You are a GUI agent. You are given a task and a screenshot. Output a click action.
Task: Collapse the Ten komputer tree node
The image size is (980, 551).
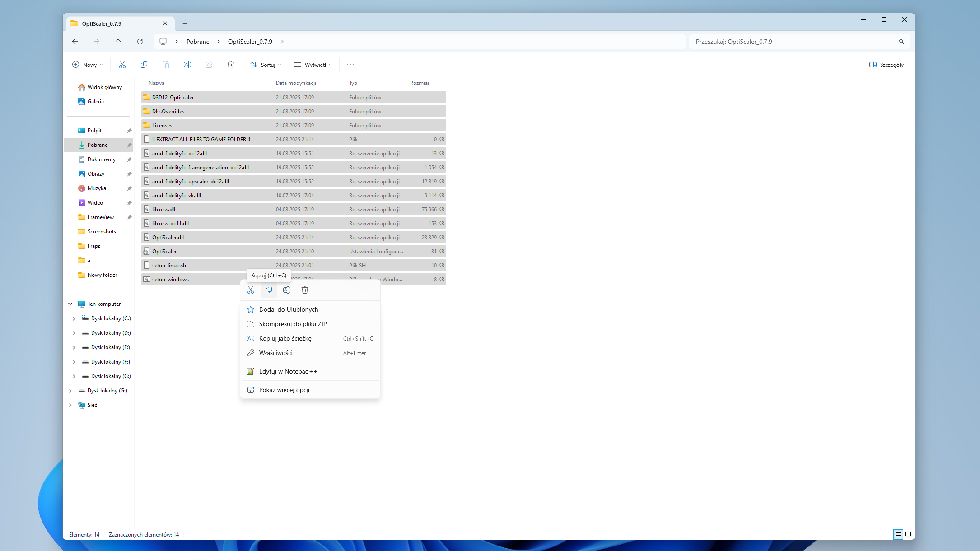point(70,304)
